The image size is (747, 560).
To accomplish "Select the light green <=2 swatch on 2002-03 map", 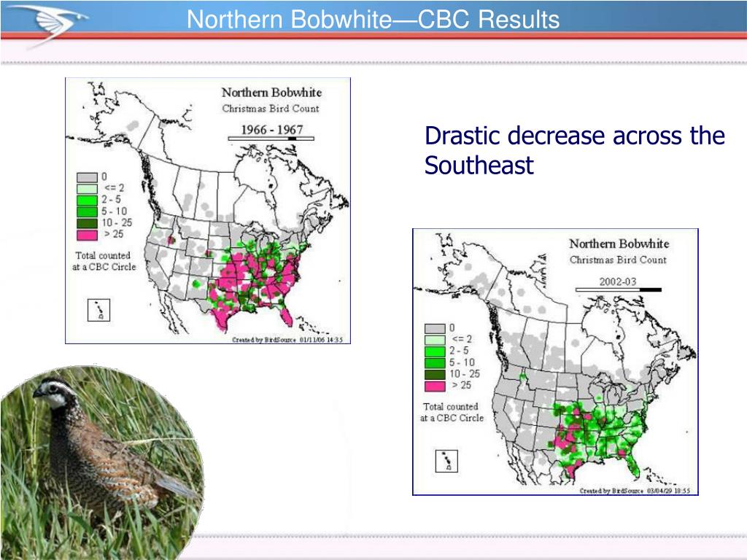I will 435,340.
